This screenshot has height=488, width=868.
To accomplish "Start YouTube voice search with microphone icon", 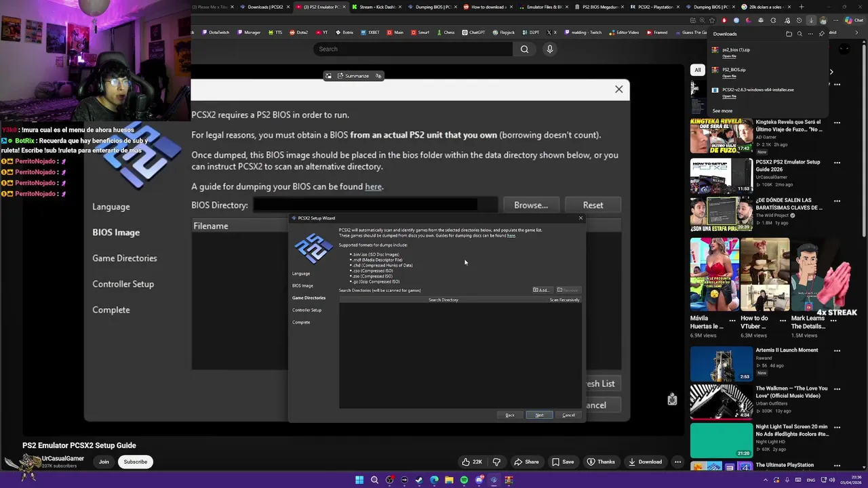I will pos(550,49).
